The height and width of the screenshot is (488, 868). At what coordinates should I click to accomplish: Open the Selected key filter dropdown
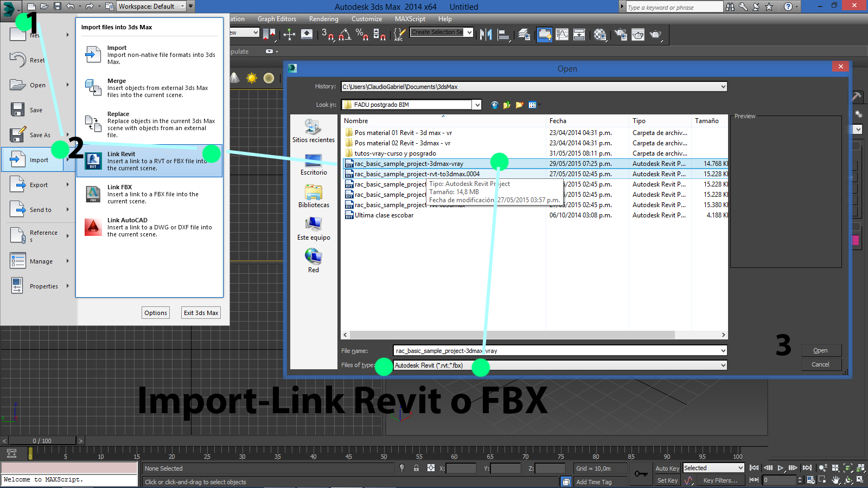(x=713, y=468)
